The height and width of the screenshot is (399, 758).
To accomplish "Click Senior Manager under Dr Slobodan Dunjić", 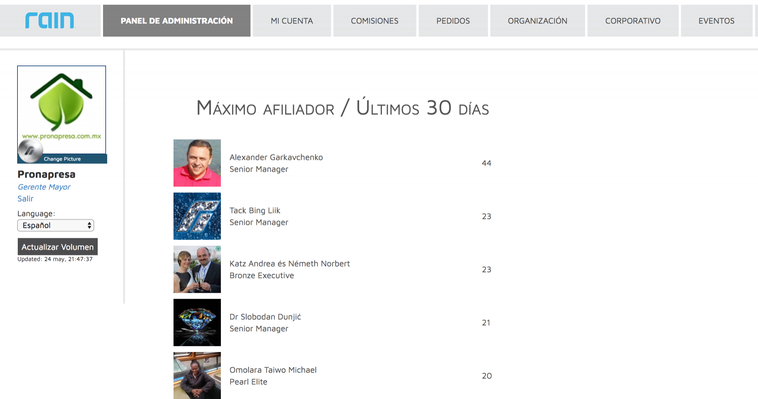I will point(259,329).
